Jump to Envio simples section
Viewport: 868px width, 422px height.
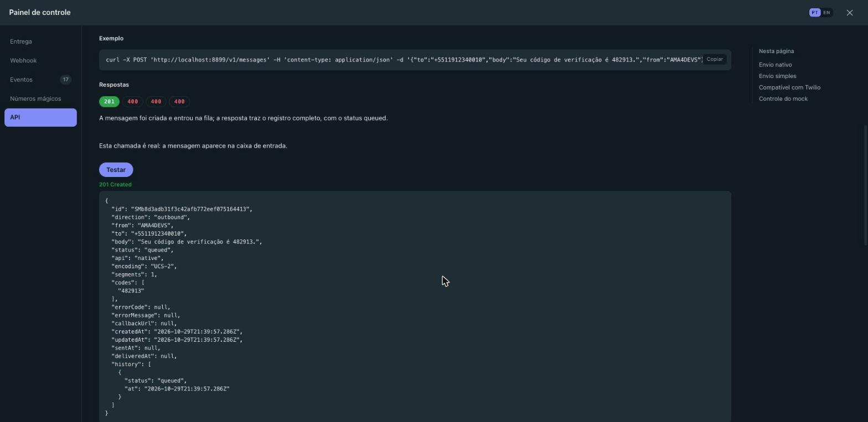(777, 76)
